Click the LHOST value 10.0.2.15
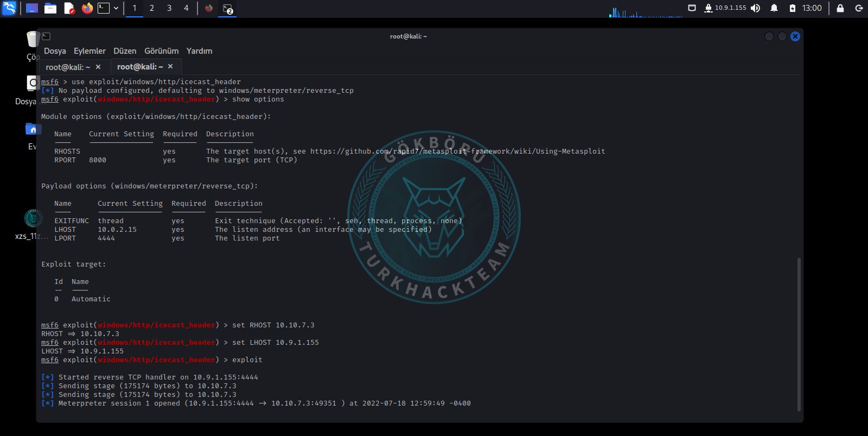 (117, 230)
